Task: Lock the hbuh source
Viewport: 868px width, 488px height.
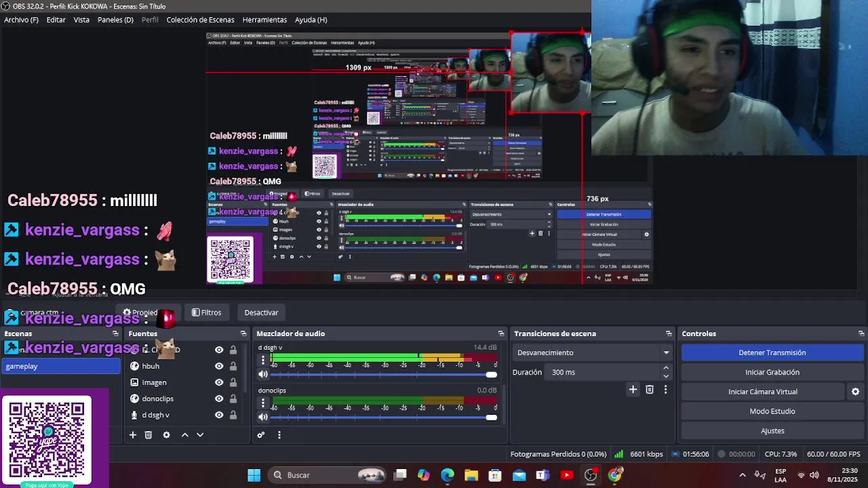Action: pyautogui.click(x=233, y=366)
